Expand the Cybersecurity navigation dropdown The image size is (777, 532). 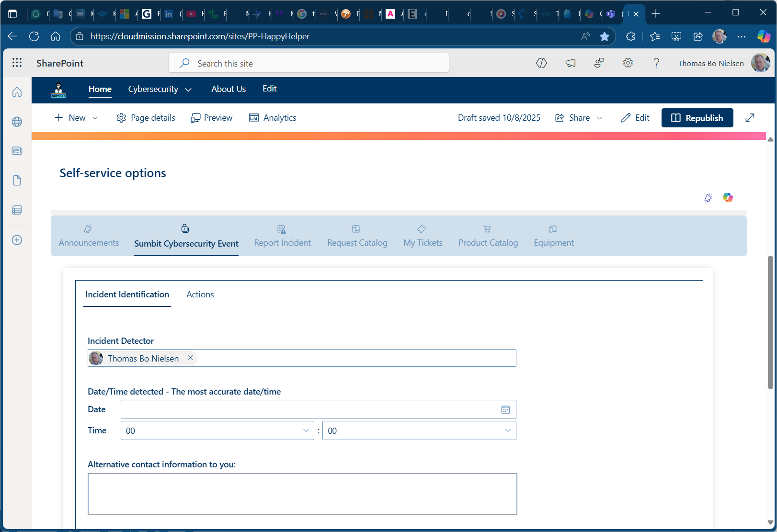coord(188,90)
